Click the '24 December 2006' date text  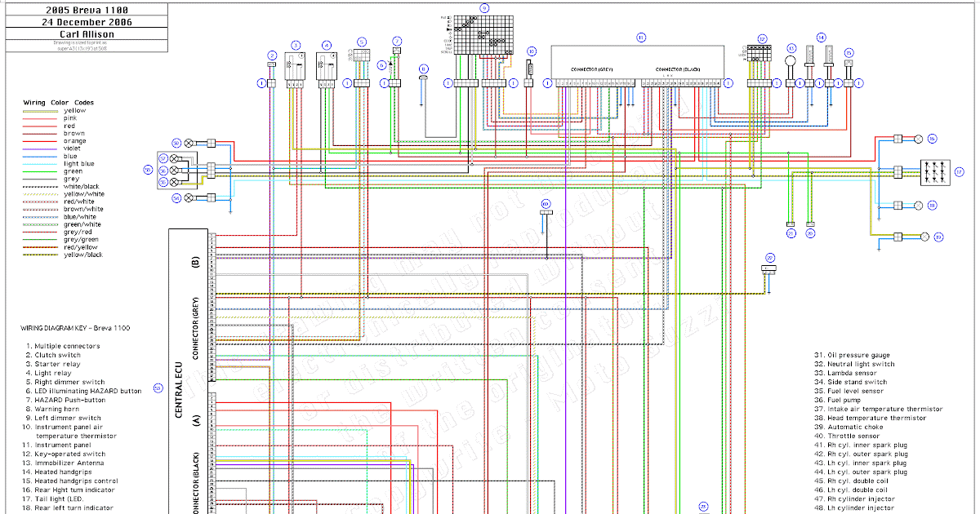[87, 22]
